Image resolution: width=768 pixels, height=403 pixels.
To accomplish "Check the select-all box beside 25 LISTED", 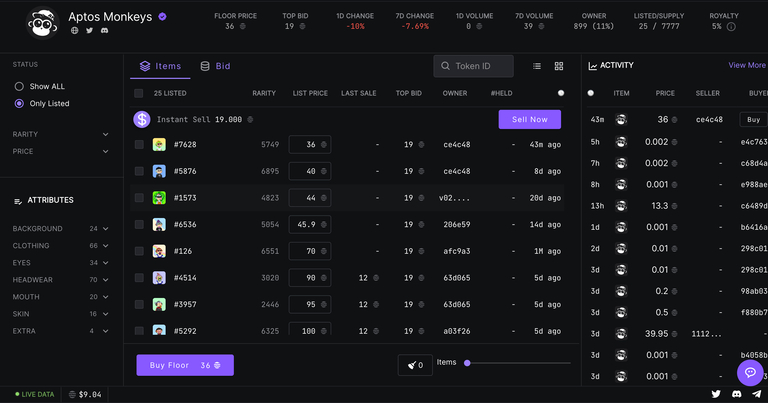I will (x=139, y=93).
